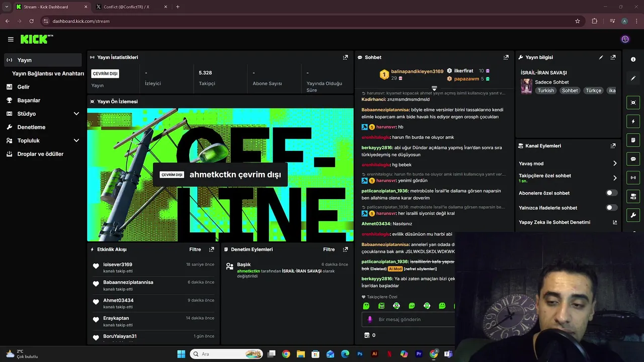Viewport: 644px width, 362px height.
Task: Open Filtre in Etkinlik Akışı panel
Action: (195, 249)
